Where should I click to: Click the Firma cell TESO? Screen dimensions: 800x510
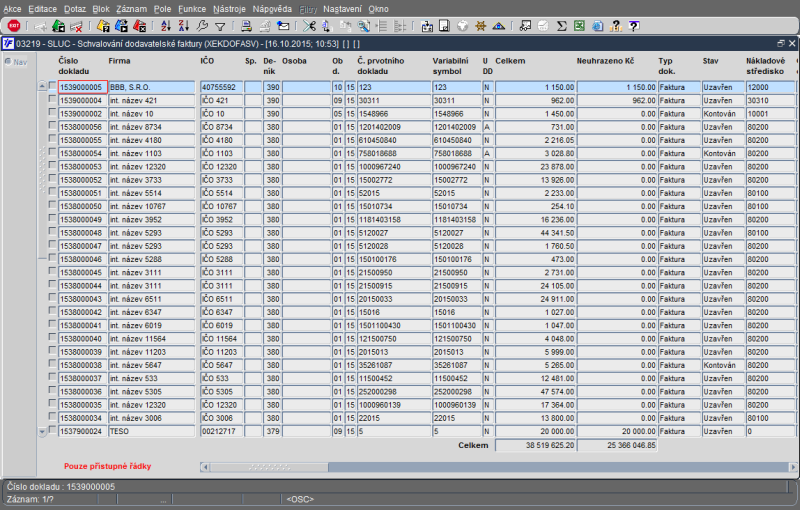pyautogui.click(x=152, y=431)
